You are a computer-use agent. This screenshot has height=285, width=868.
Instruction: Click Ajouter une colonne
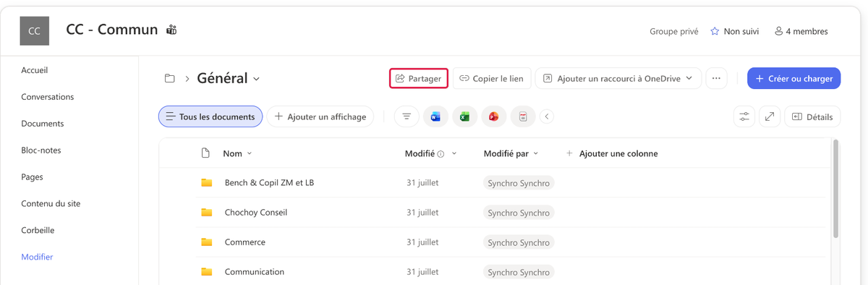point(612,153)
